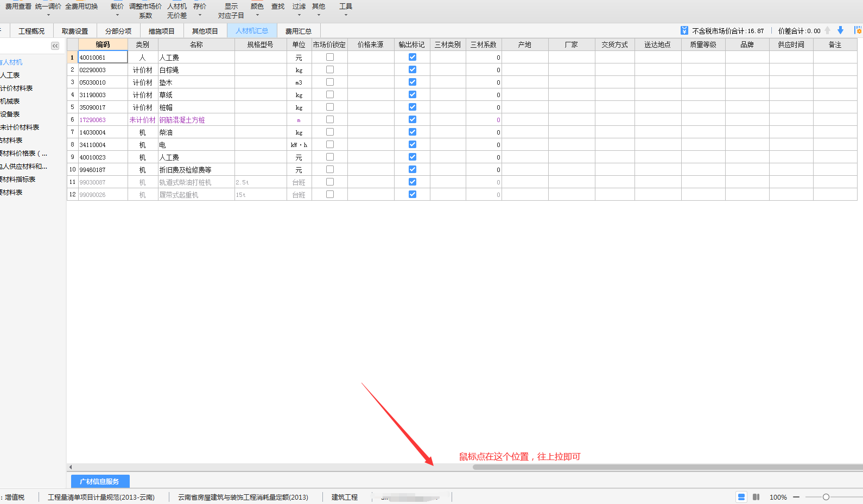Uncheck output mark for 履带式起重机 row
Image resolution: width=863 pixels, height=504 pixels.
[x=413, y=194]
